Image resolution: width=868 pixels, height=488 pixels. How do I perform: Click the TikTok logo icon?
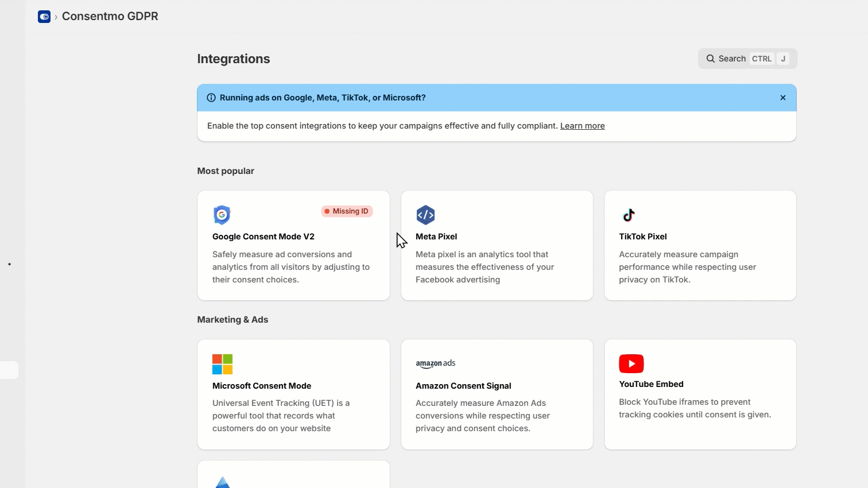pos(629,215)
